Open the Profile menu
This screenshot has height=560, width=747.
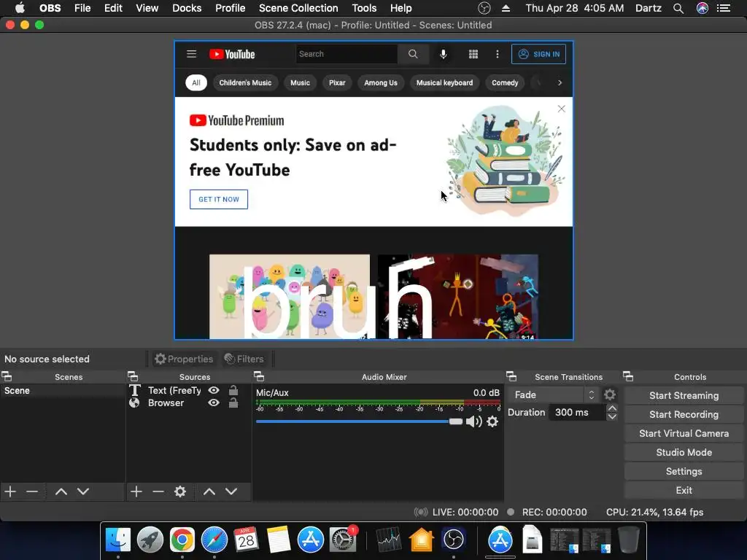click(x=230, y=8)
